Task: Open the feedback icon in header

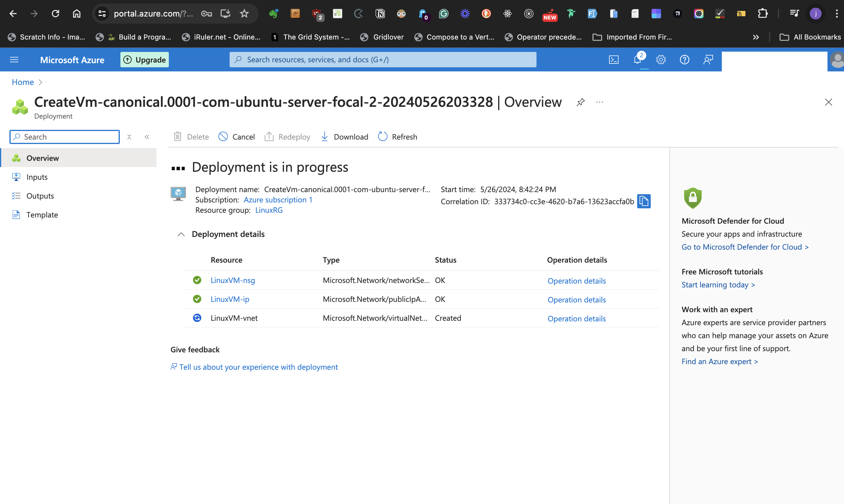Action: 708,60
